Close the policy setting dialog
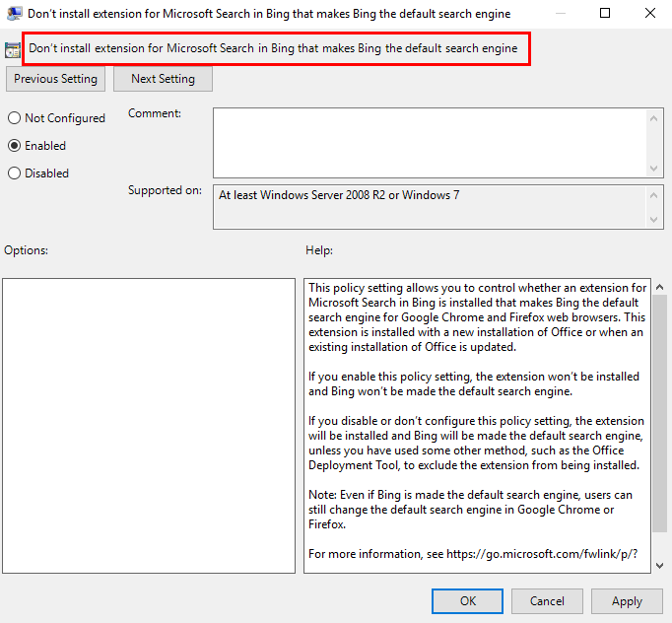 coord(650,13)
